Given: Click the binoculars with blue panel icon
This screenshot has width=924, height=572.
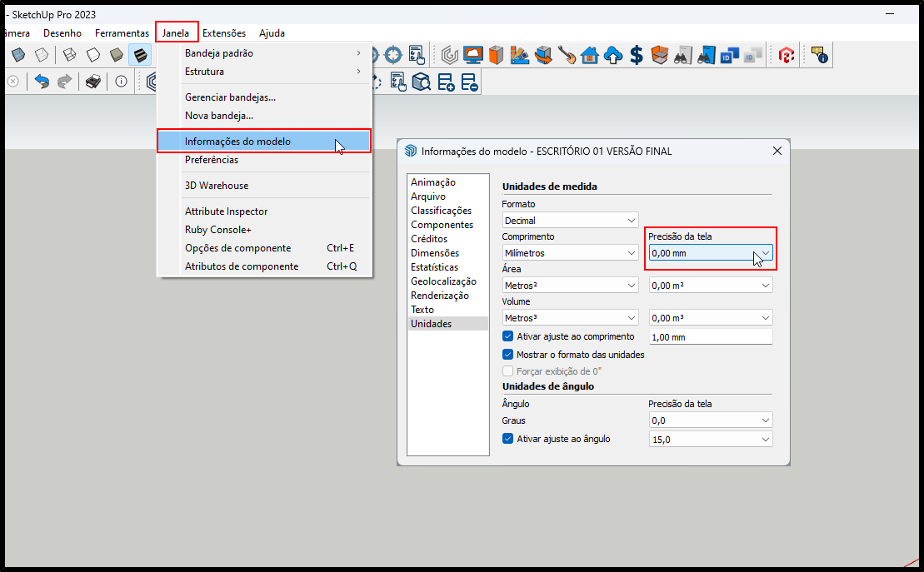Looking at the screenshot, I should pyautogui.click(x=706, y=56).
